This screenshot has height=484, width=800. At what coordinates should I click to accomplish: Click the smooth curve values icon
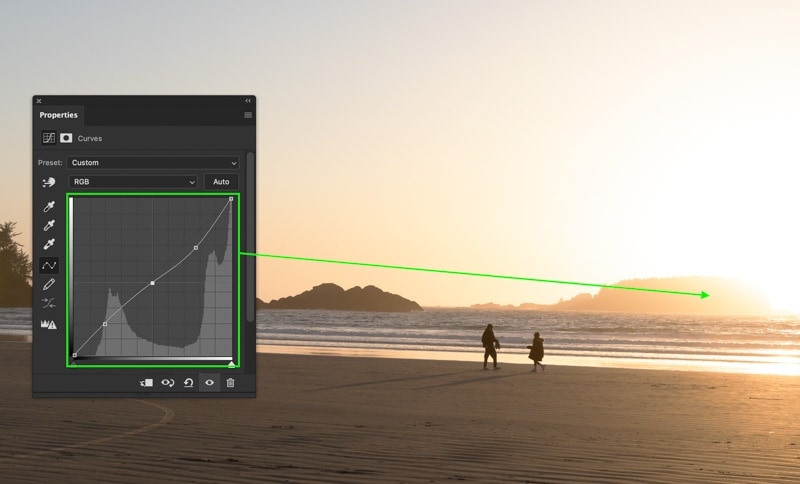point(48,303)
